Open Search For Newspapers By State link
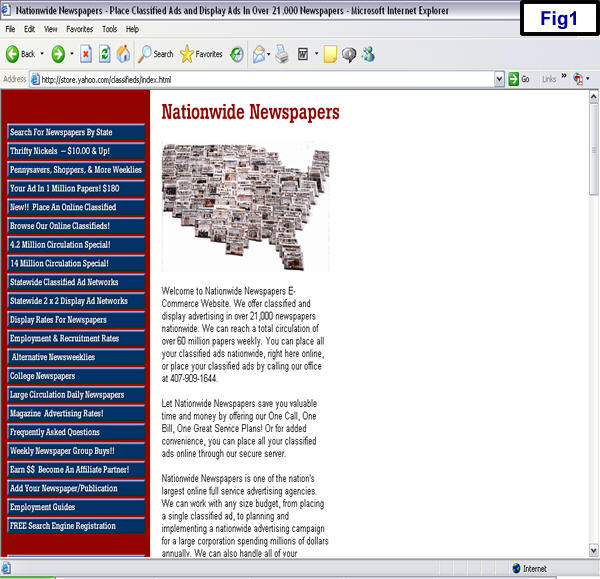Viewport: 600px width, 579px height. pyautogui.click(x=76, y=132)
